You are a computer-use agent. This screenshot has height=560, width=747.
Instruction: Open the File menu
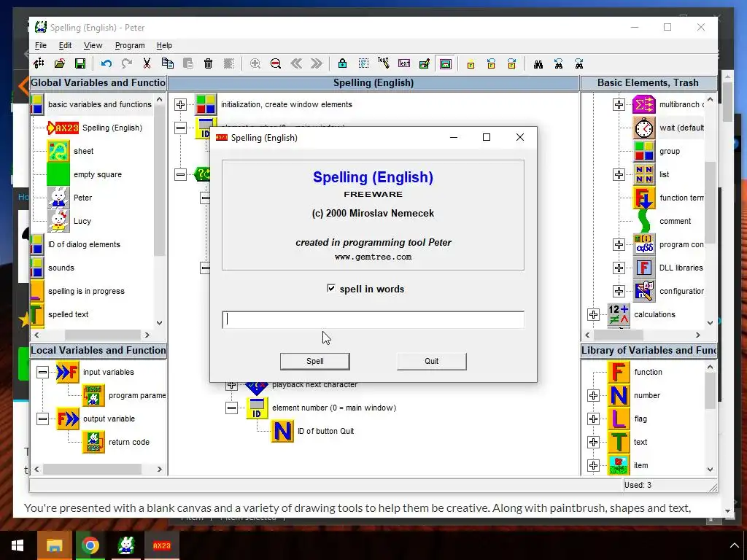tap(41, 45)
